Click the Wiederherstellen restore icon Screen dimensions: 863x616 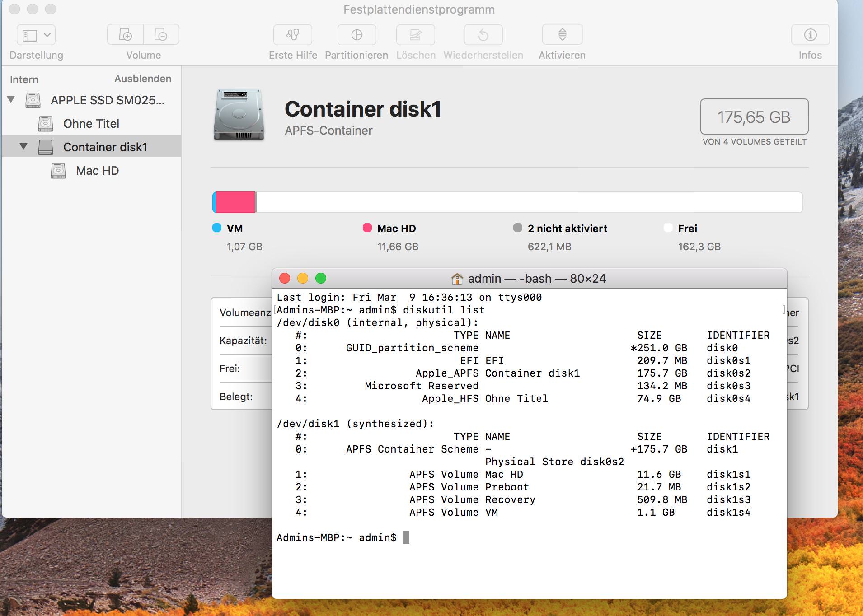pos(483,35)
